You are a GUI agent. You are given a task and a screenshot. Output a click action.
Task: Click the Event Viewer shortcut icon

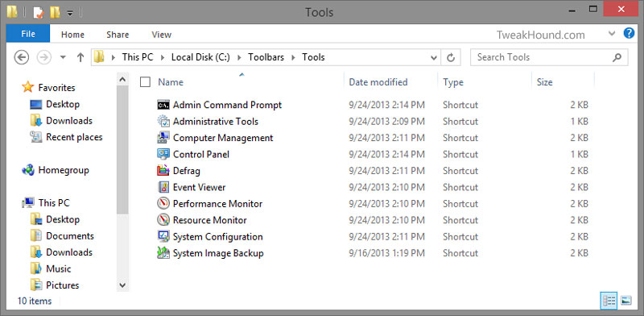pos(163,187)
